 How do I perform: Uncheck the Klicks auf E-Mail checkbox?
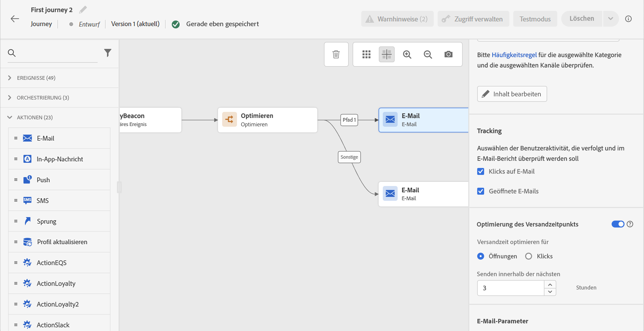[x=480, y=171]
